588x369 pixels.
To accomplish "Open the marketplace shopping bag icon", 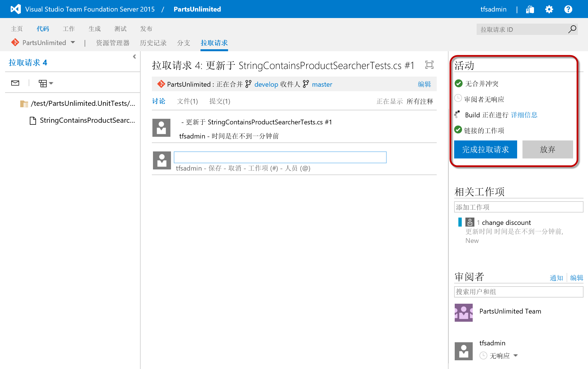I will click(530, 9).
